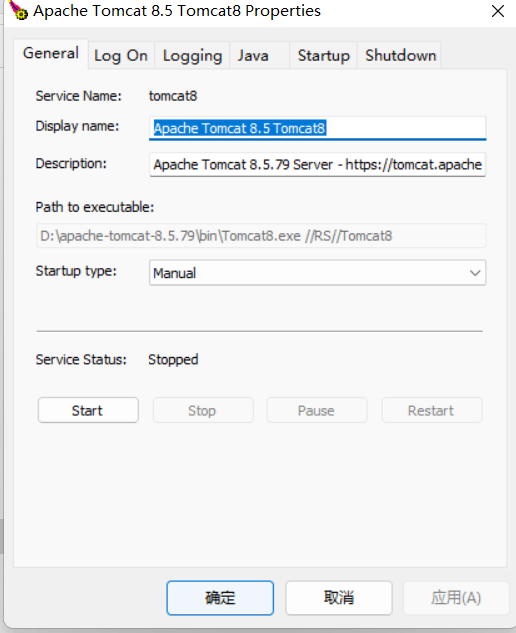516x633 pixels.
Task: Click the 应用(A) apply button
Action: (456, 598)
